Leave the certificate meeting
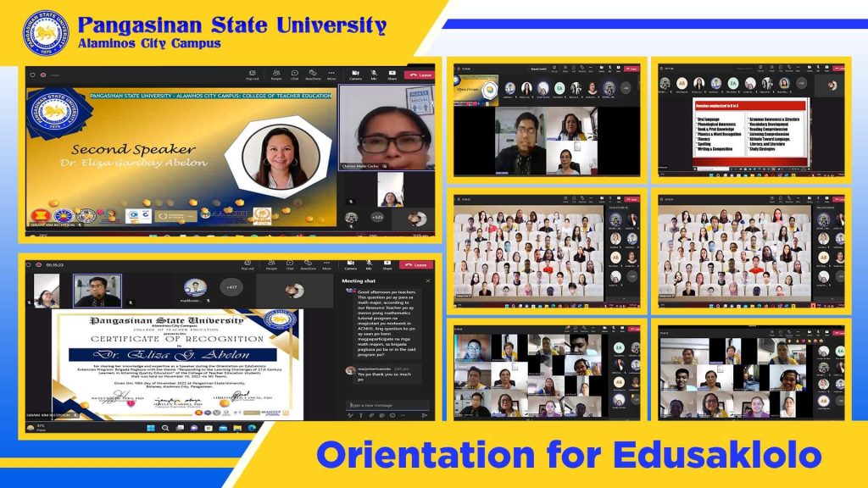The width and height of the screenshot is (868, 488). [x=415, y=265]
